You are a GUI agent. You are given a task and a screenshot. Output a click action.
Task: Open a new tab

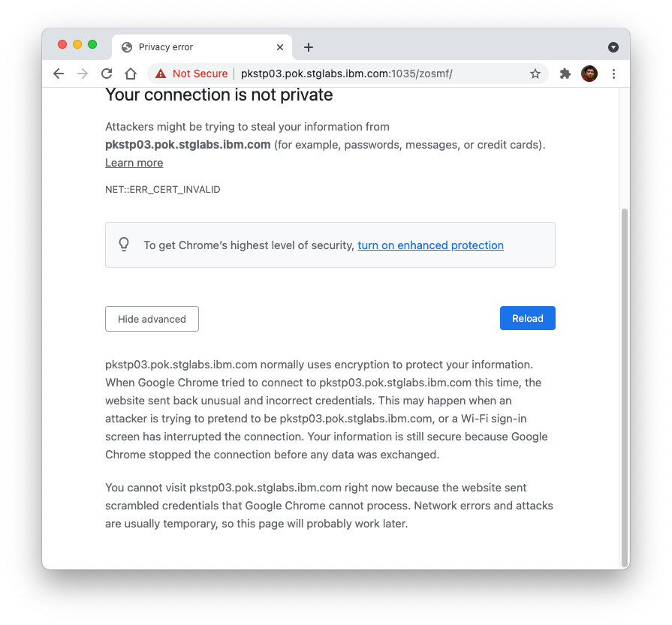(x=309, y=47)
